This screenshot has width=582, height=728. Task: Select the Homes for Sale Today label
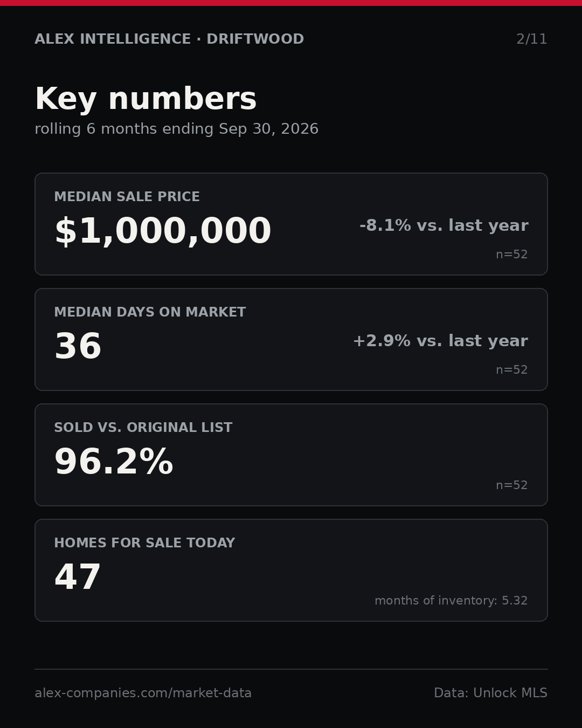click(x=144, y=543)
